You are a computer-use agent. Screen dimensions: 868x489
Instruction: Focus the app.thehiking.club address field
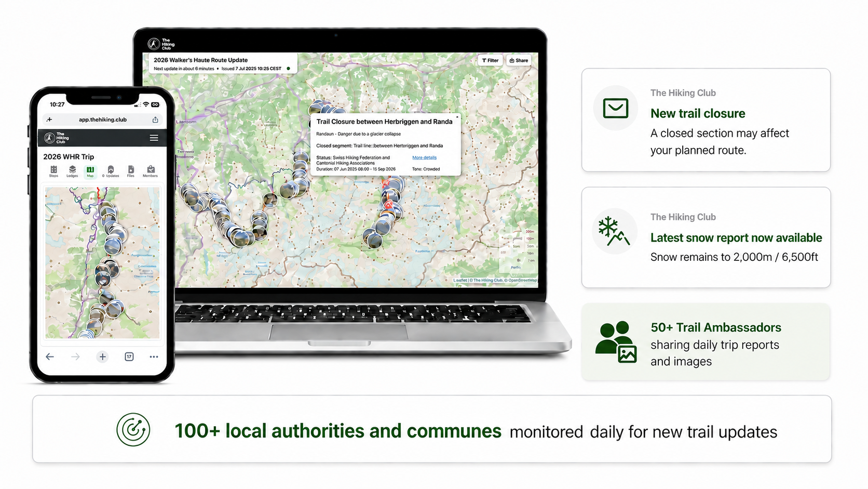pos(102,120)
